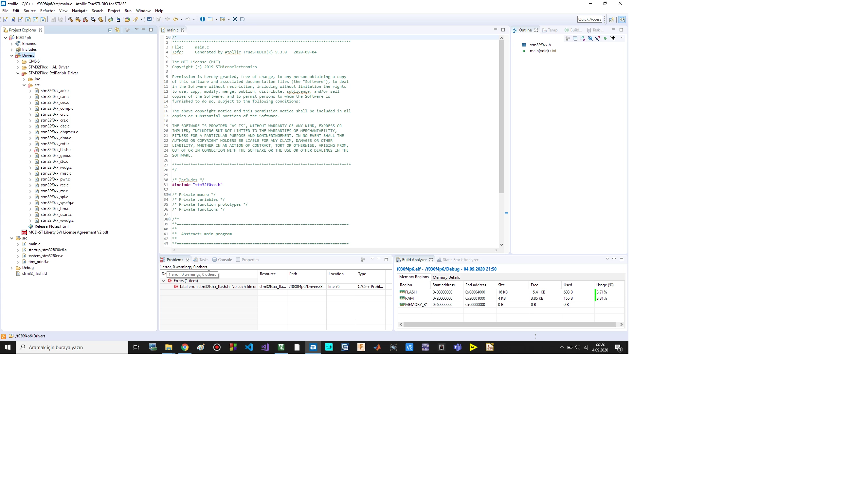868x492 pixels.
Task: Toggle Hide Inactive Elements in Outline
Action: point(613,39)
